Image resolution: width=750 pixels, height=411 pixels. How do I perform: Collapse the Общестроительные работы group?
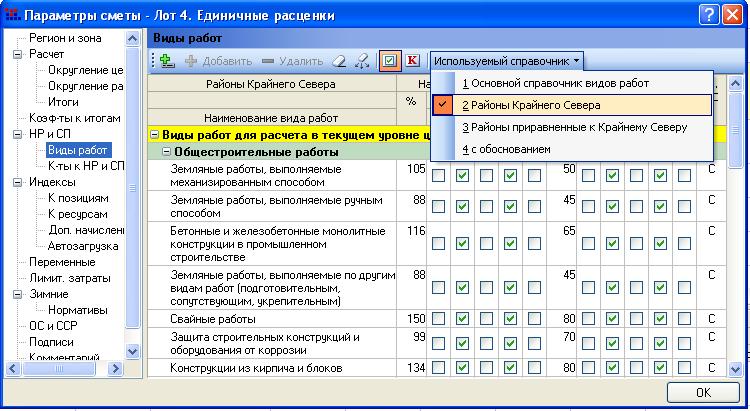point(166,152)
